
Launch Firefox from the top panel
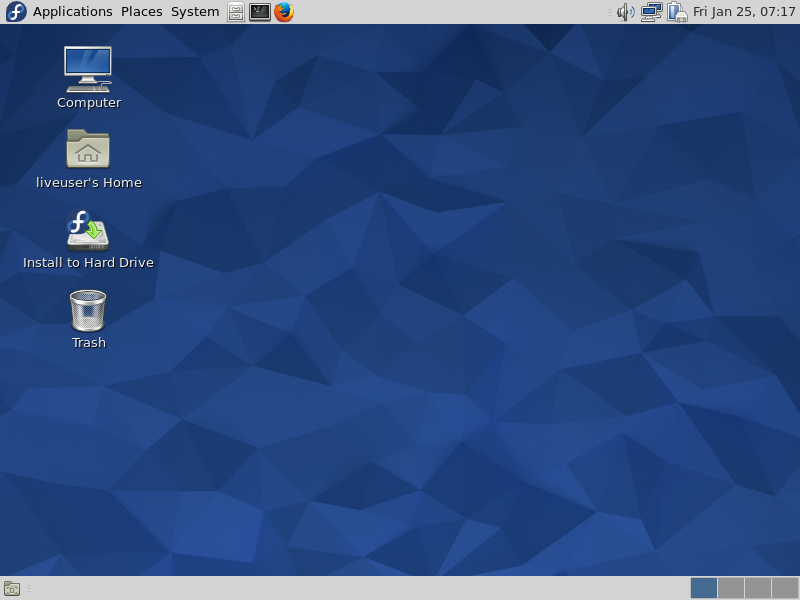pyautogui.click(x=284, y=12)
